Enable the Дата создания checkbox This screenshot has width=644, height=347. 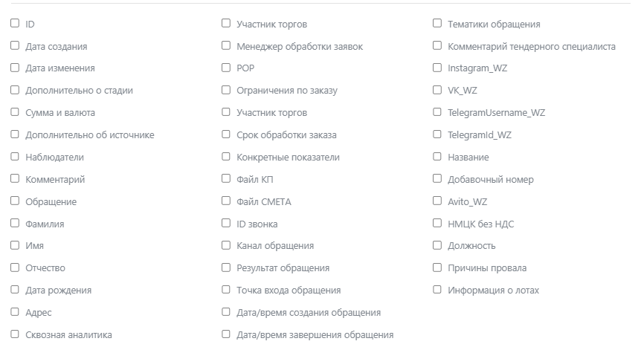[15, 46]
